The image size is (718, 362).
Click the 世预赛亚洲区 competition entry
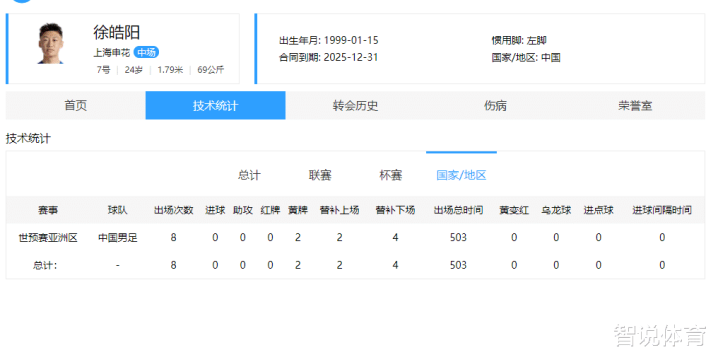pos(48,238)
